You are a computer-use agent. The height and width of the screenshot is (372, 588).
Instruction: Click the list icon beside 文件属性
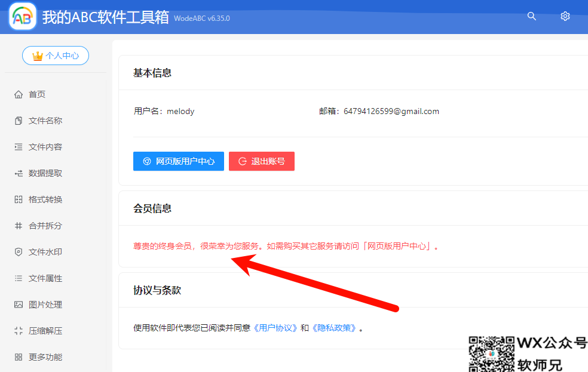click(x=19, y=278)
